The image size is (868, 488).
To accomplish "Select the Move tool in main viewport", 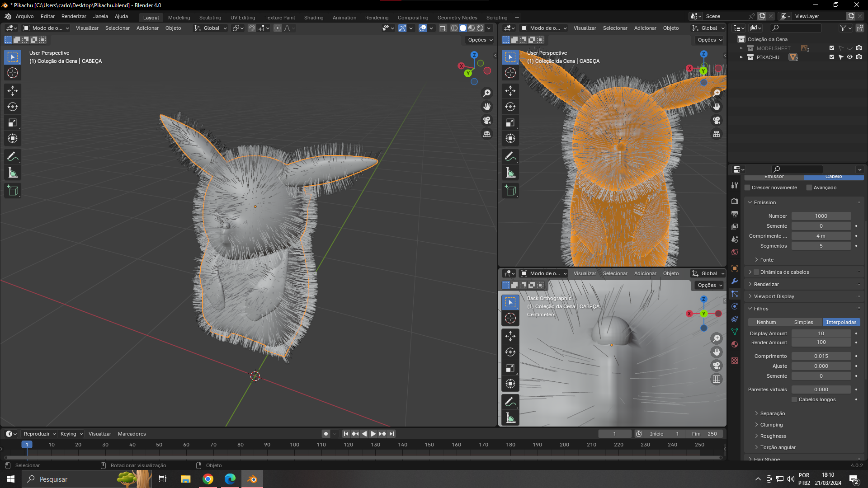I will click(13, 91).
